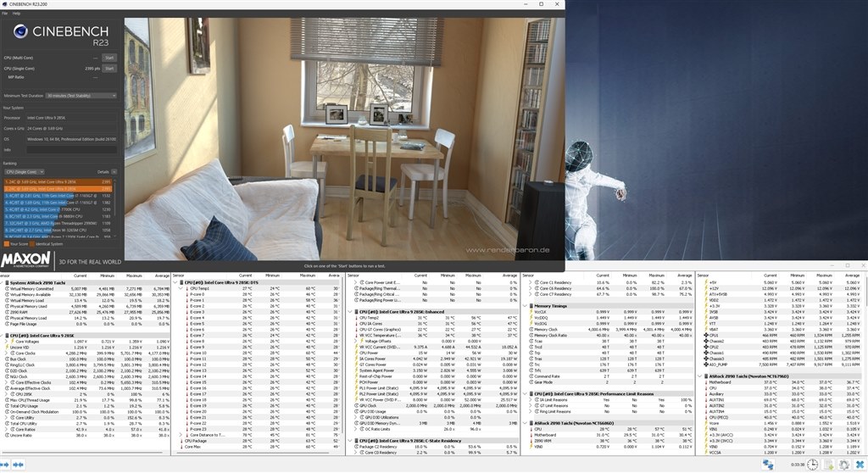This screenshot has width=868, height=473.
Task: Select the P-core 0 thermometer icon
Action: 187,295
